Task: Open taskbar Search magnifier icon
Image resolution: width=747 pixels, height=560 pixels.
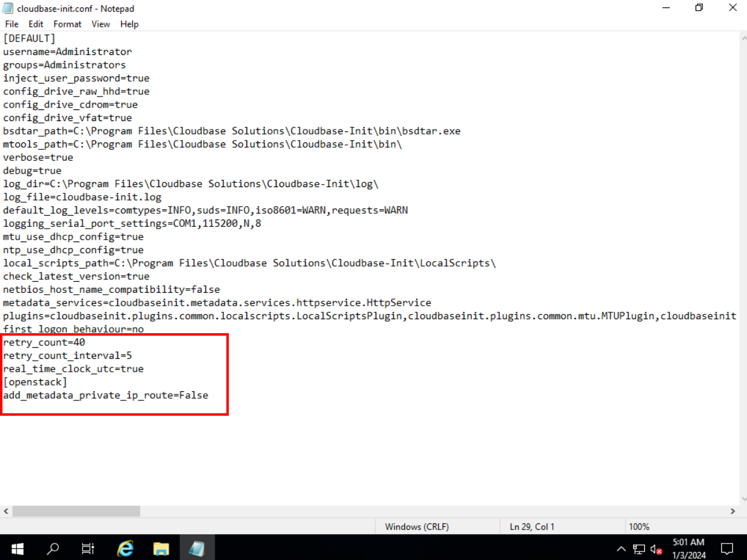Action: coord(53,548)
